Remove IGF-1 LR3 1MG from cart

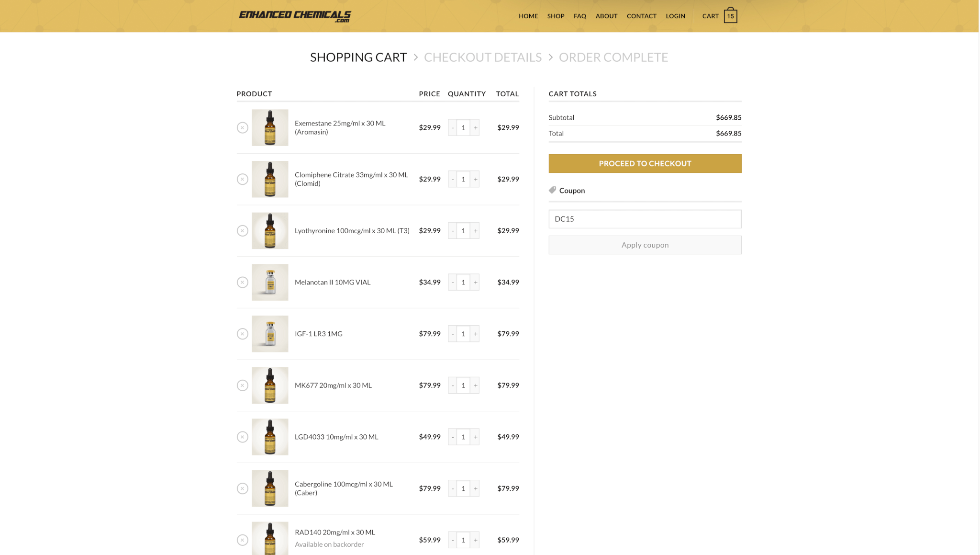pyautogui.click(x=243, y=334)
